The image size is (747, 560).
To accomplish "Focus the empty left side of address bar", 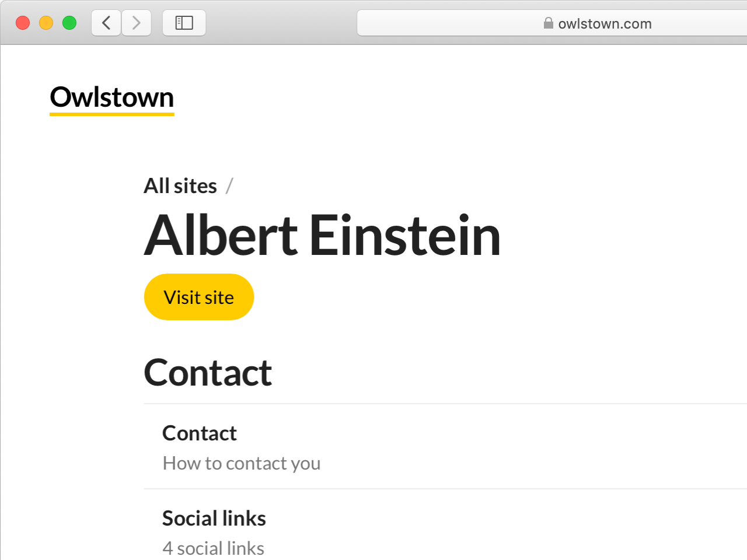I will pos(449,23).
